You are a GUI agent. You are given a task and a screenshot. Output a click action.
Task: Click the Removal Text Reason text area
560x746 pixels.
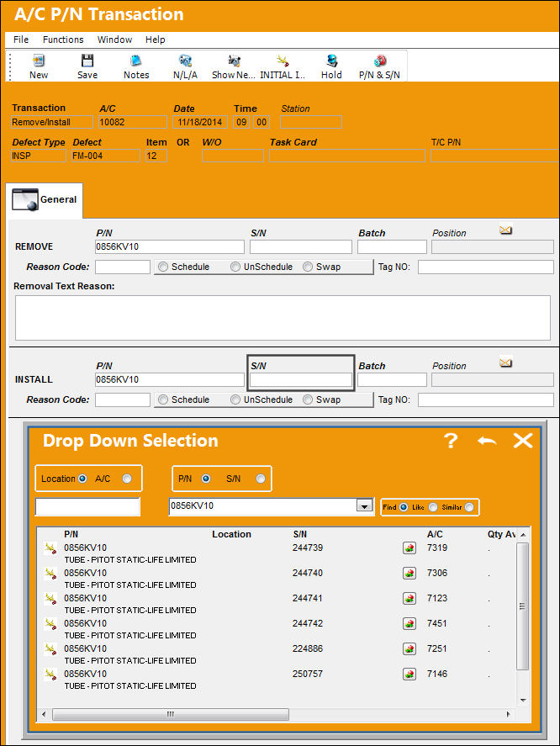click(x=283, y=318)
